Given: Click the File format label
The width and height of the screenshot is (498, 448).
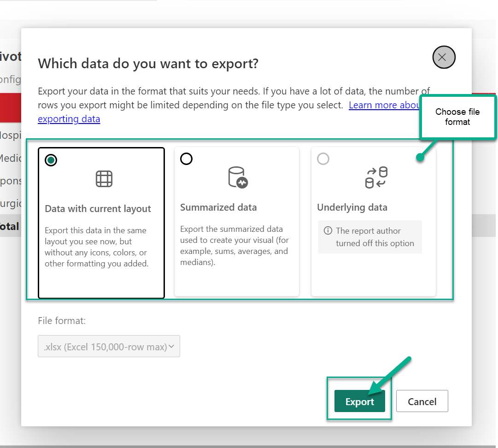Looking at the screenshot, I should tap(62, 321).
